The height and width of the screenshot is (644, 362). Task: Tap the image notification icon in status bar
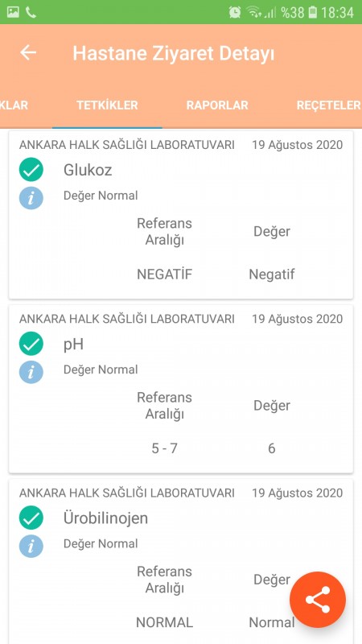(x=13, y=12)
